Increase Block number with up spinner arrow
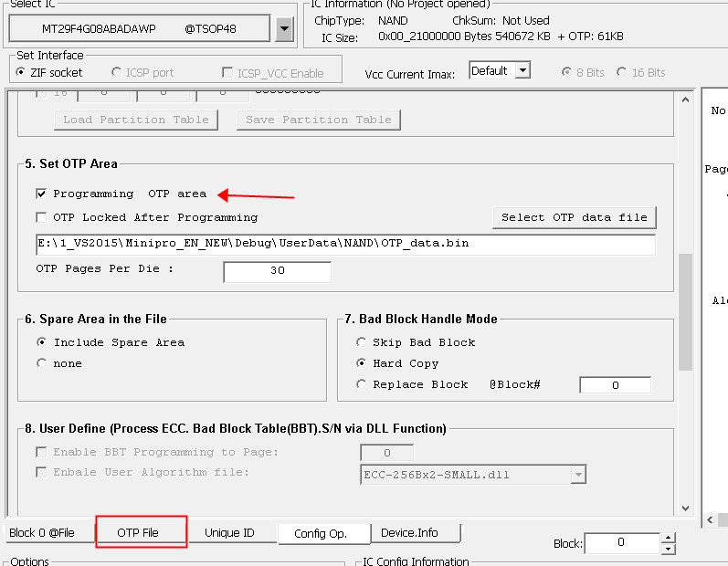This screenshot has width=728, height=566. tap(668, 538)
